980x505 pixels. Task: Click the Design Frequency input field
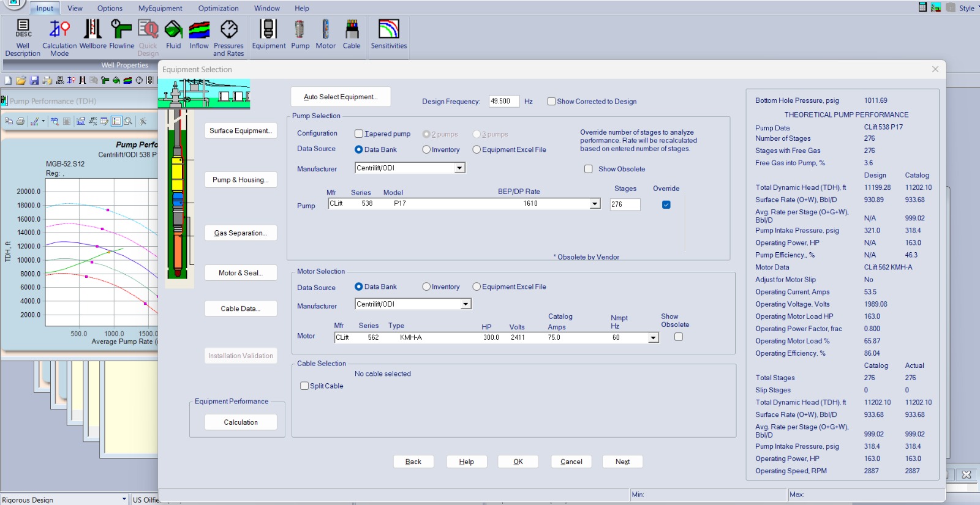click(x=503, y=102)
